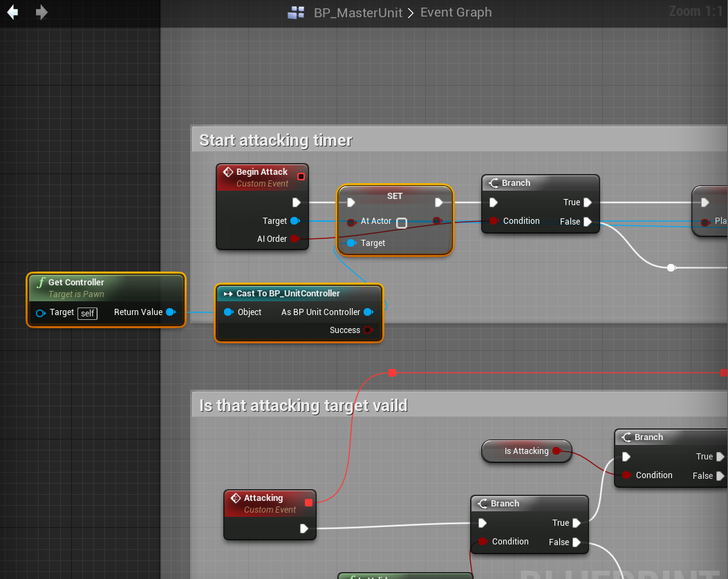728x579 pixels.
Task: Click the Is Attacking variable node
Action: click(x=526, y=451)
